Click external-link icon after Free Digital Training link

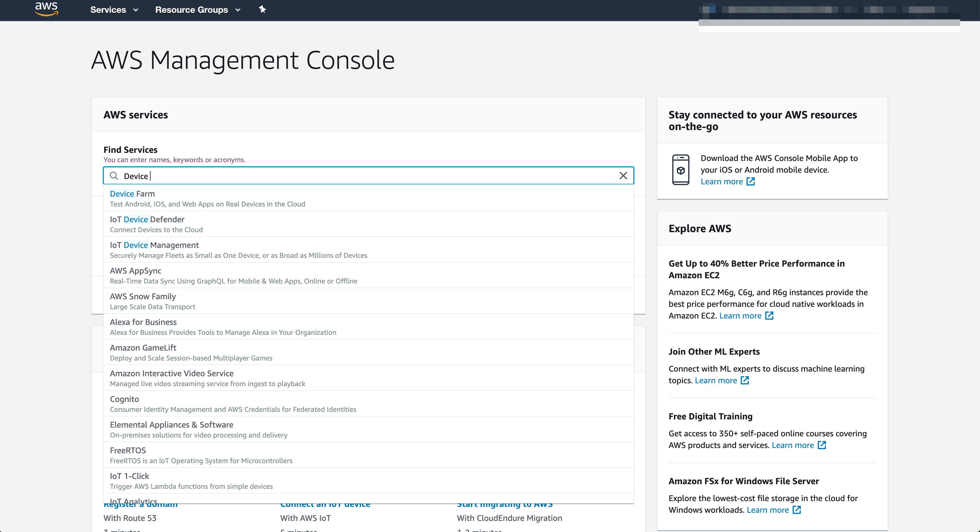point(822,445)
